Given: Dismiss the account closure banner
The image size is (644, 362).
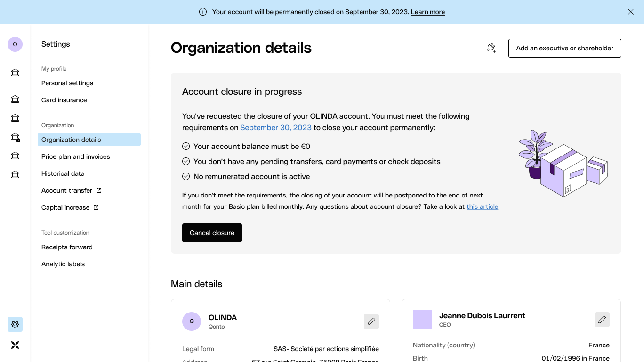Looking at the screenshot, I should tap(631, 12).
